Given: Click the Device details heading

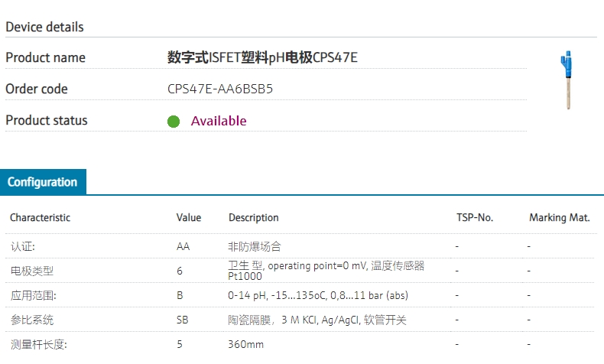Looking at the screenshot, I should click(44, 27).
